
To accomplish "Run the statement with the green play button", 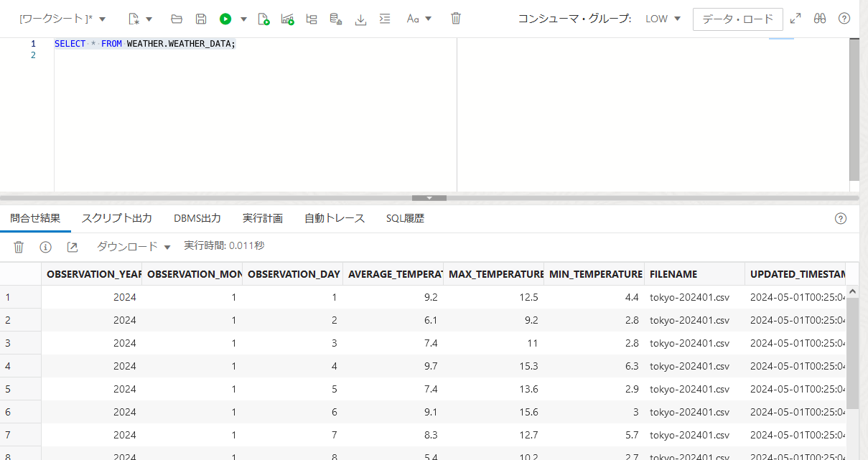I will pyautogui.click(x=225, y=19).
